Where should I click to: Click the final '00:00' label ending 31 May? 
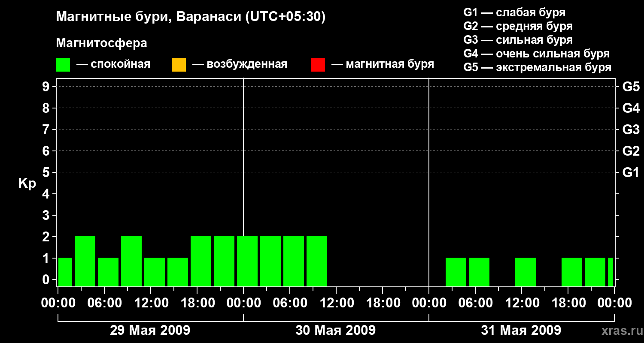(x=614, y=303)
